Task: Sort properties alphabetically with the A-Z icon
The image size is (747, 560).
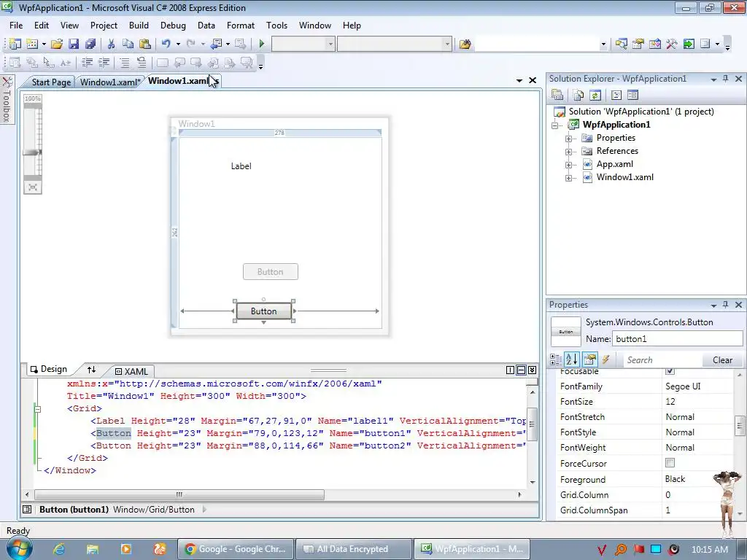Action: pos(572,359)
